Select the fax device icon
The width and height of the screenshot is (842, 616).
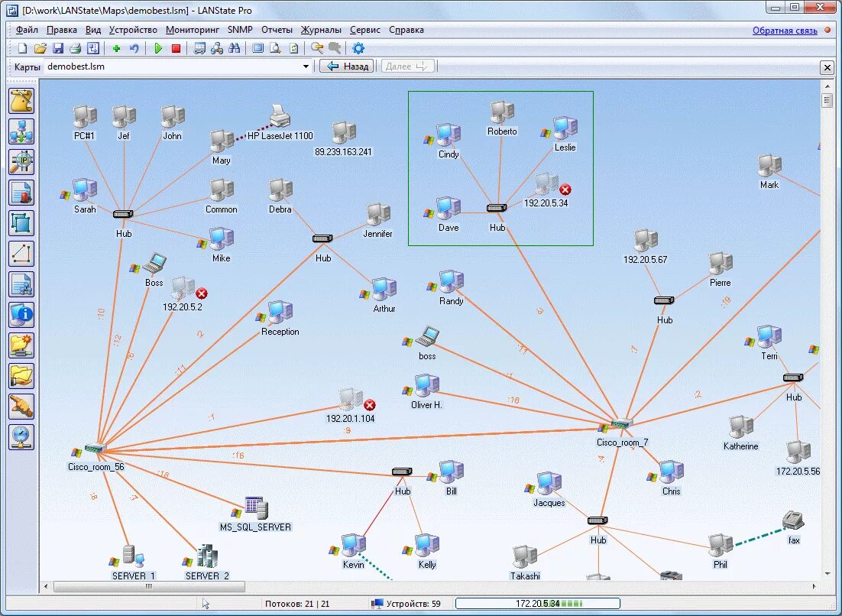tap(792, 521)
